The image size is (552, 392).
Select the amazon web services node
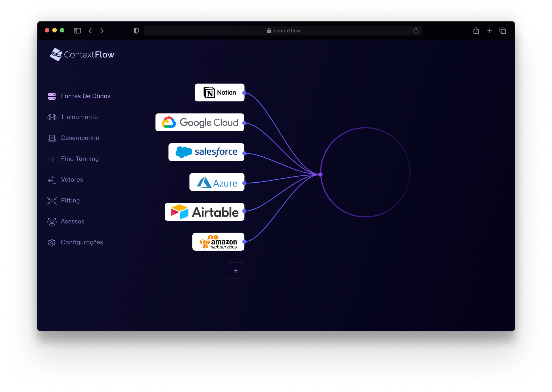[218, 242]
